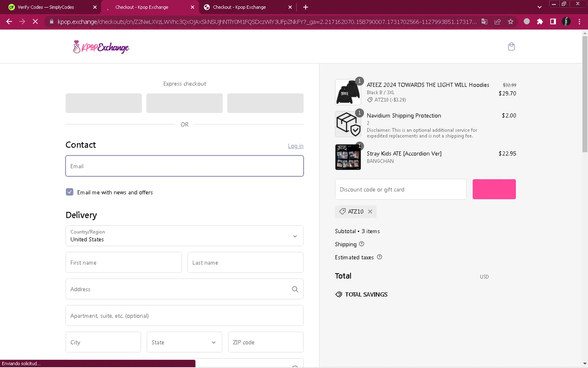Click the Stray Kids ATE thumbnail
This screenshot has width=588, height=368.
pyautogui.click(x=348, y=157)
